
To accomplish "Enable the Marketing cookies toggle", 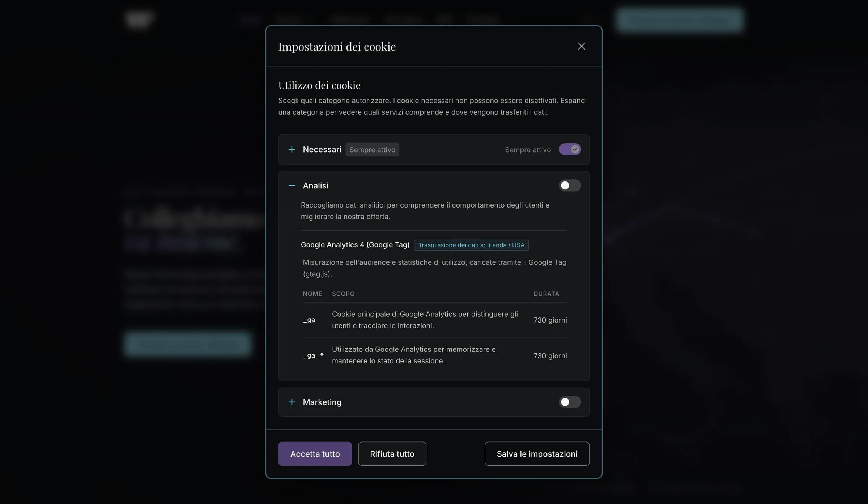I will coord(570,402).
